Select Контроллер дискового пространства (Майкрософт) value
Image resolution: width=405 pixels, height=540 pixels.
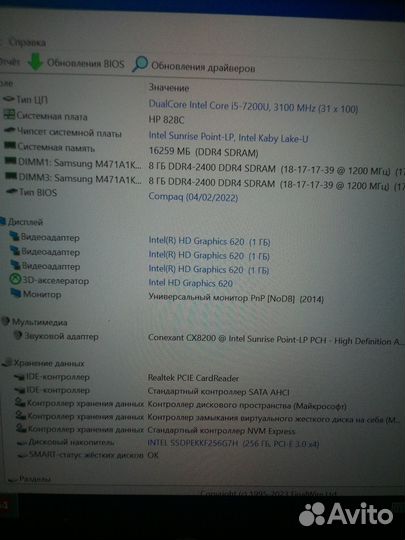point(247,406)
